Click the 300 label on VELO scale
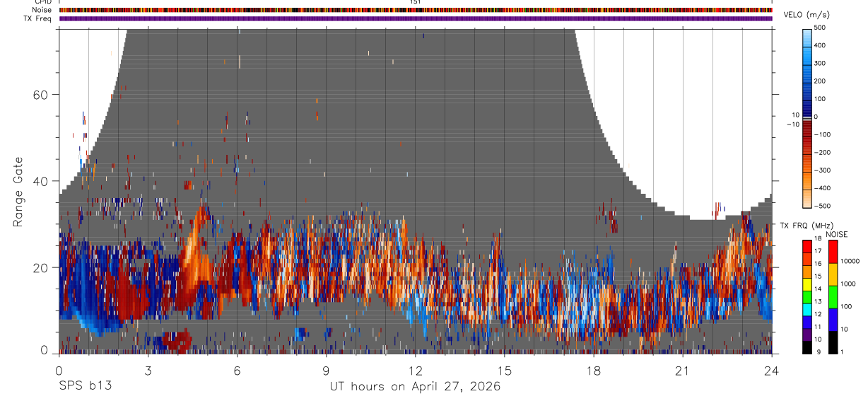This screenshot has width=868, height=401. (821, 63)
